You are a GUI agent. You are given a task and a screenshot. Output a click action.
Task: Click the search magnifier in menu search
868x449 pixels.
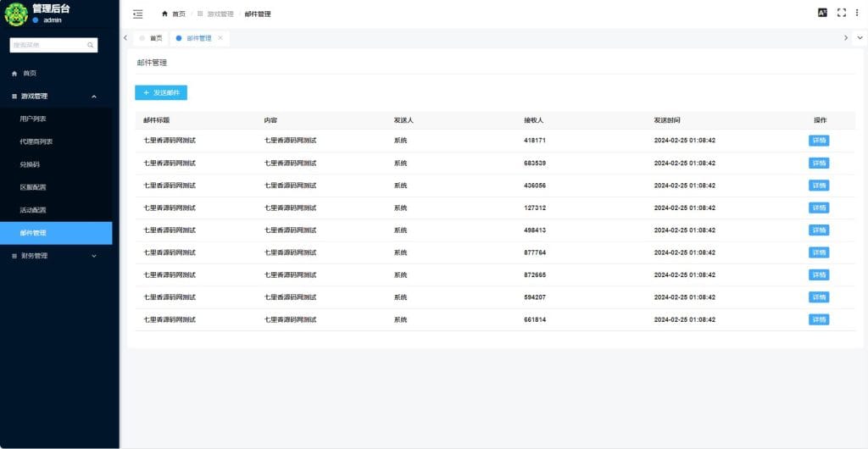point(91,45)
